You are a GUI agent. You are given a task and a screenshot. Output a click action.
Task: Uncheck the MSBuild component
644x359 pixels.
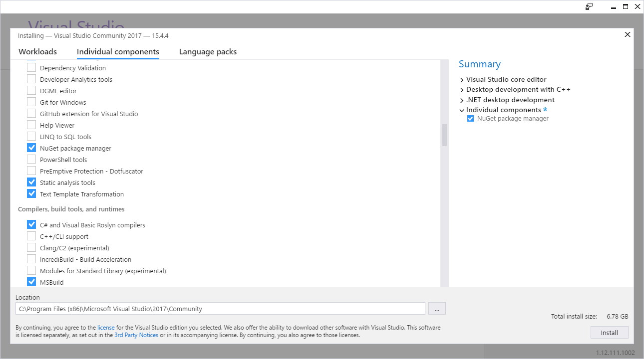coord(31,282)
